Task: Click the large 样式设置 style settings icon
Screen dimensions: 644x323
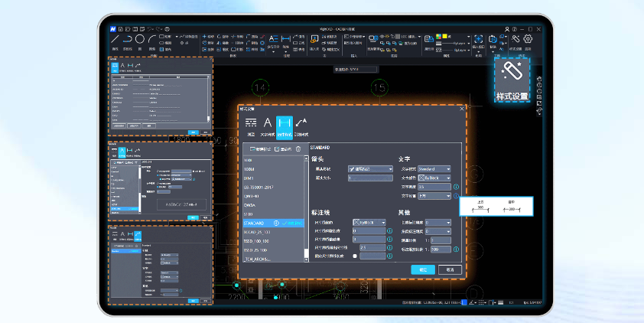Action: coord(512,75)
